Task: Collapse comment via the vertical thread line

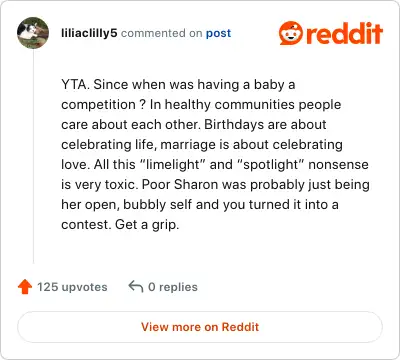Action: click(33, 156)
